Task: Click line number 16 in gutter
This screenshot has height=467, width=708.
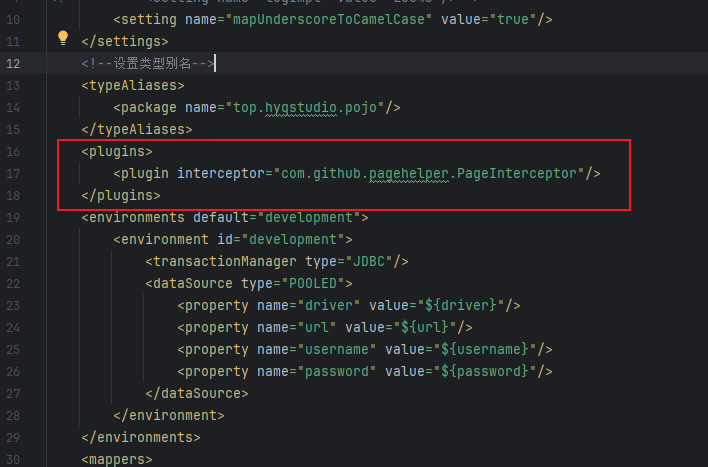Action: (x=13, y=152)
